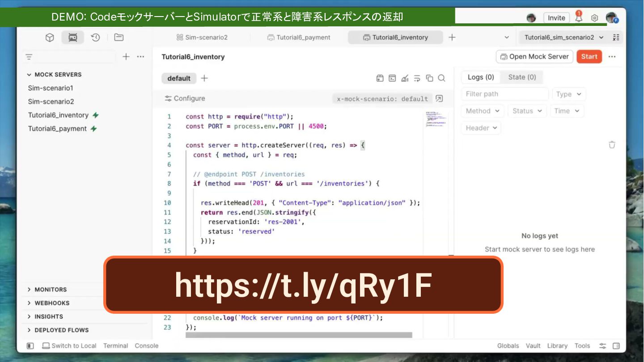Toggle the sidebar from the status bar
The image size is (644, 362).
tap(30, 346)
